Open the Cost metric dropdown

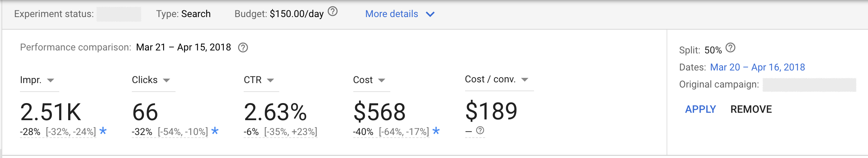click(x=381, y=80)
